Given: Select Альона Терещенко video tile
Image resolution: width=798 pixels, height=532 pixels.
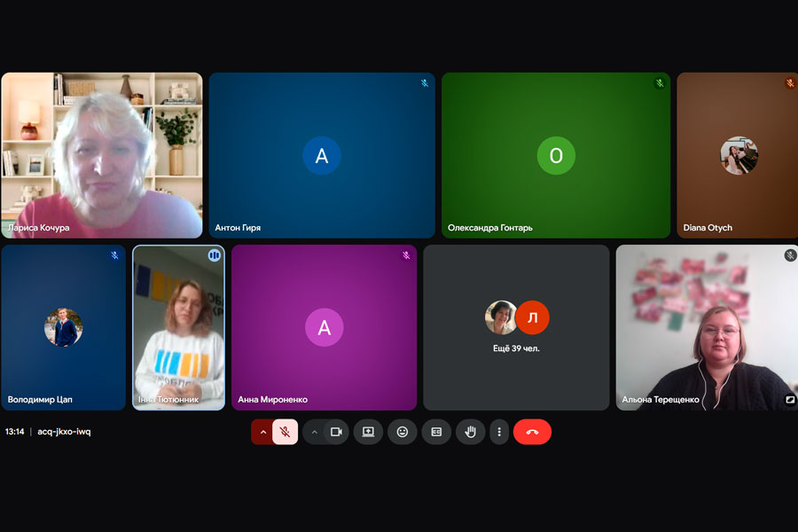Looking at the screenshot, I should [707, 327].
